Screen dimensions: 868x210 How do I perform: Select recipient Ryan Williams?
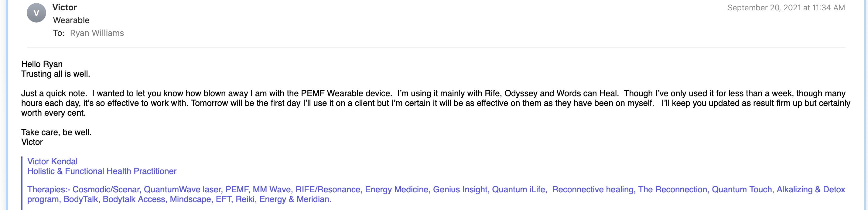tap(97, 33)
